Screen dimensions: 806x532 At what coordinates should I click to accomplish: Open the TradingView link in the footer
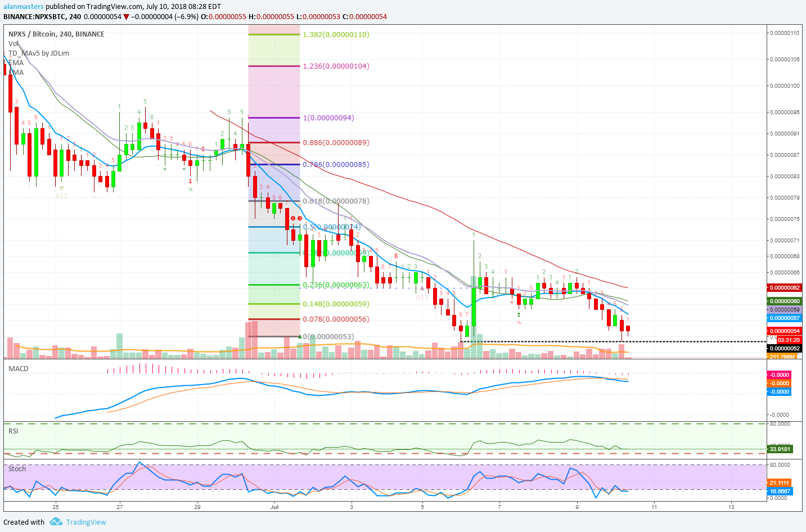point(86,522)
